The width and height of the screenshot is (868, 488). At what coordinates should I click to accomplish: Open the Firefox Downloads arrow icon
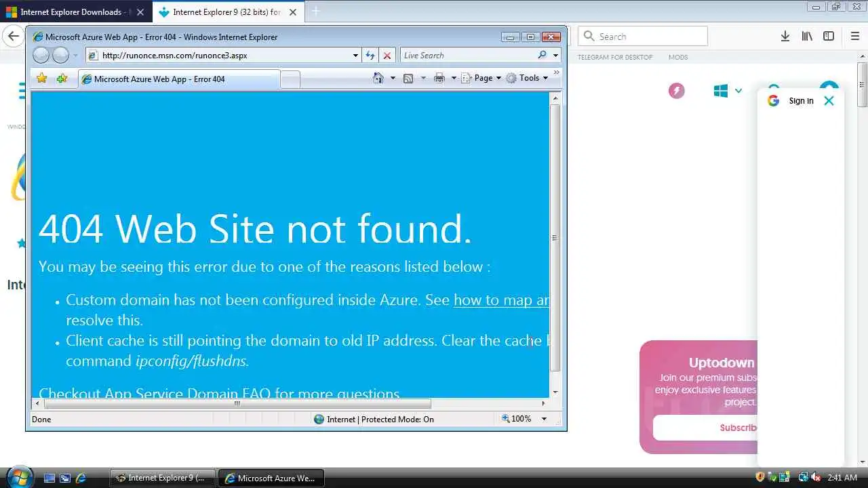(785, 37)
